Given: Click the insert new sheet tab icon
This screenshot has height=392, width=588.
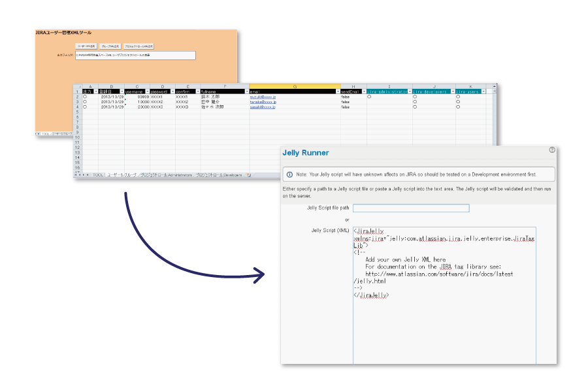Looking at the screenshot, I should tap(249, 175).
